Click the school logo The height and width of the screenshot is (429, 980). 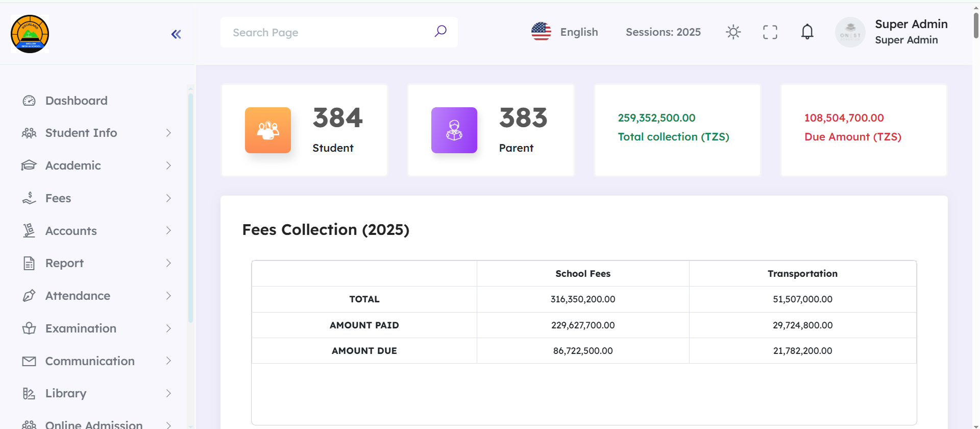[x=30, y=34]
